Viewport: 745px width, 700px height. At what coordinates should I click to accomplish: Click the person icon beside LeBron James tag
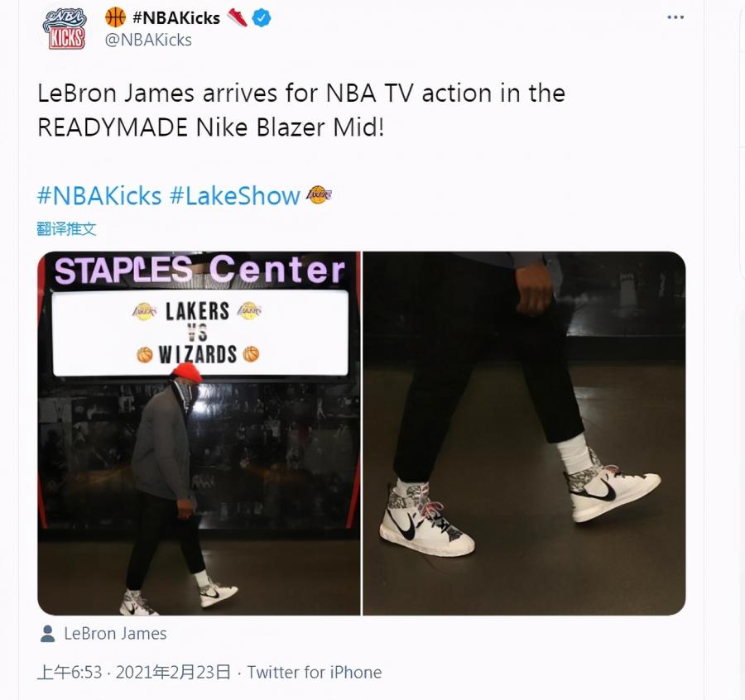47,634
